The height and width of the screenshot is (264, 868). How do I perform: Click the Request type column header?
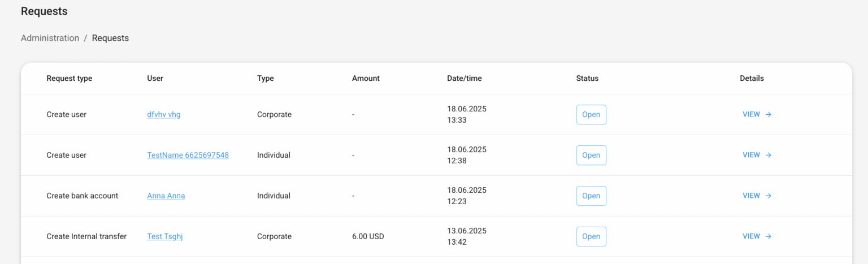point(69,79)
